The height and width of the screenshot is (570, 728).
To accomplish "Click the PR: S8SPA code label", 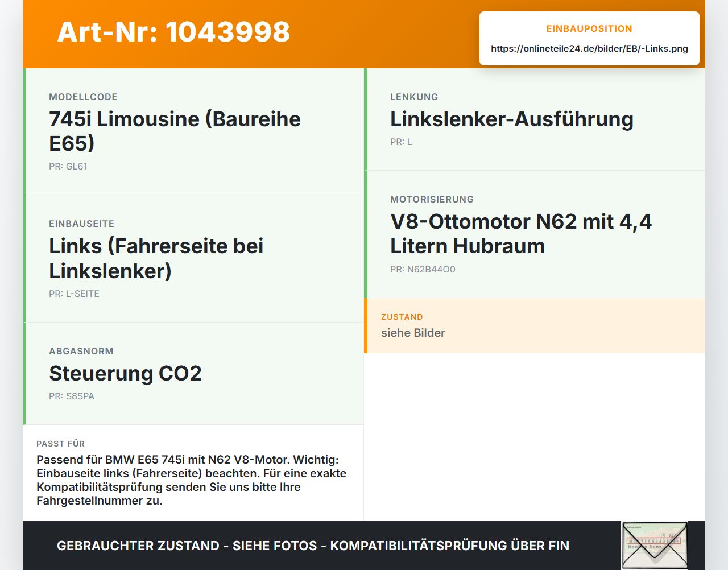I will [72, 396].
